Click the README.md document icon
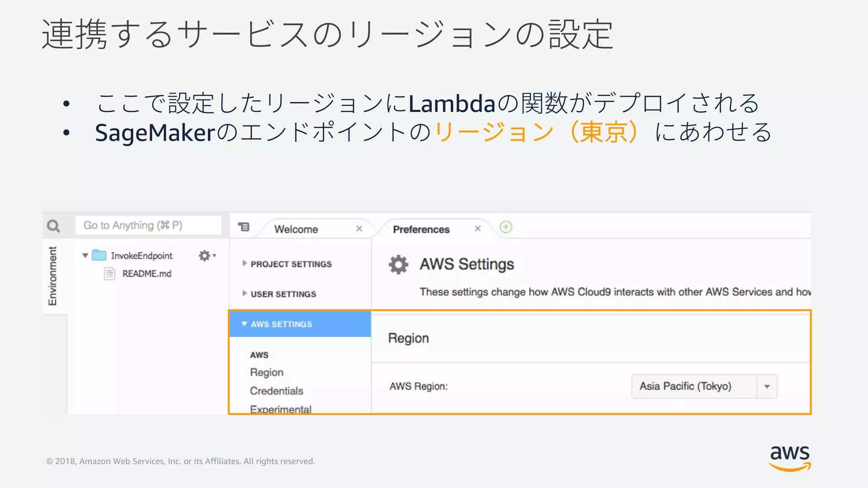The height and width of the screenshot is (488, 868). click(x=110, y=274)
